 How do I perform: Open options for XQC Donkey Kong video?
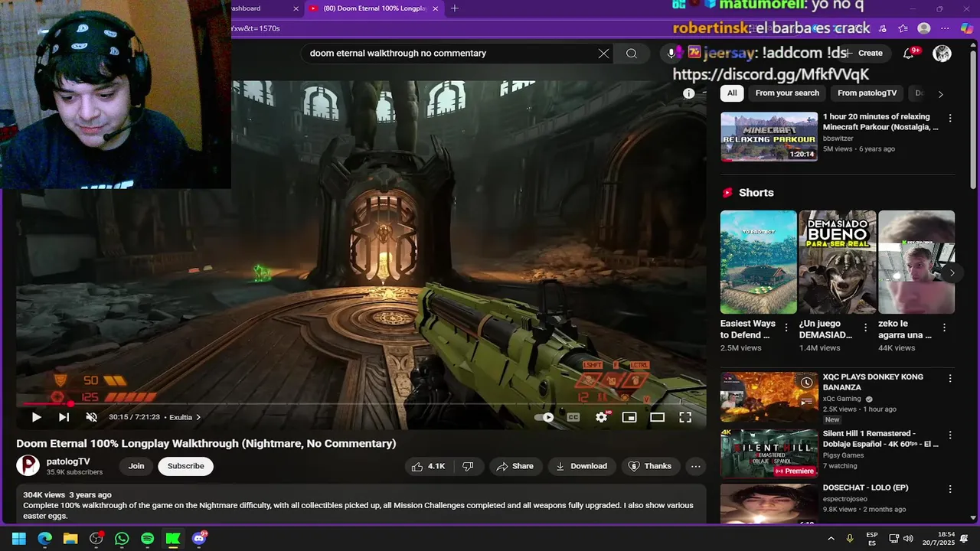[950, 379]
